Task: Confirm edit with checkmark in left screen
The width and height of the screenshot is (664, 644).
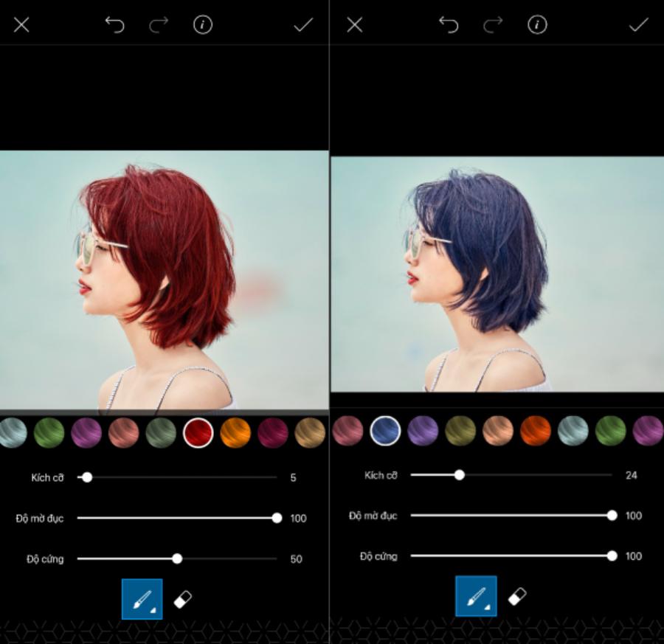Action: point(303,25)
